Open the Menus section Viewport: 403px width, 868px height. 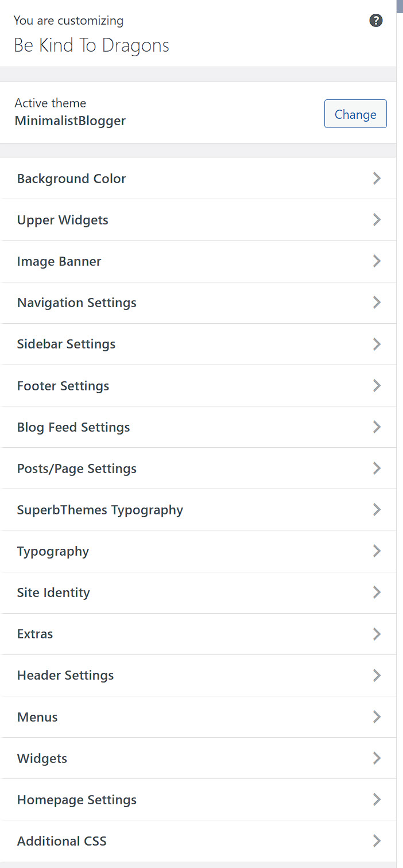click(x=198, y=716)
